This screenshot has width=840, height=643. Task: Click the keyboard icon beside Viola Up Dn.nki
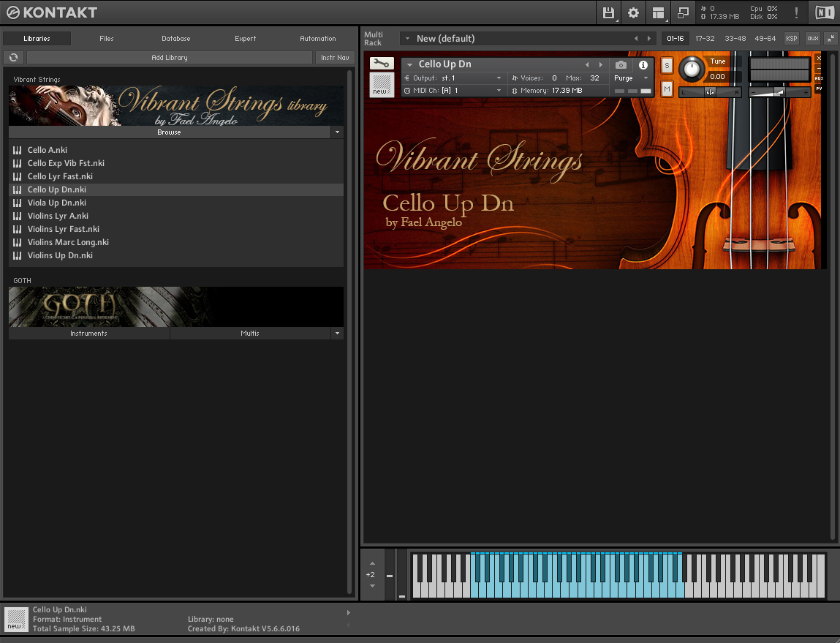point(17,203)
